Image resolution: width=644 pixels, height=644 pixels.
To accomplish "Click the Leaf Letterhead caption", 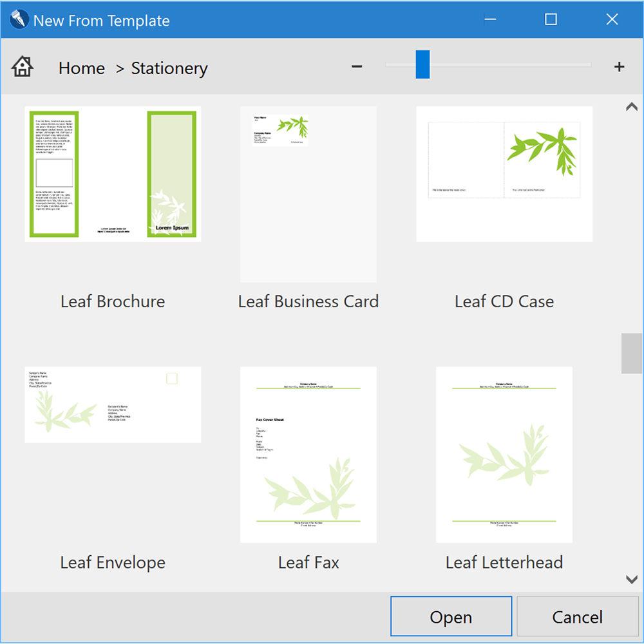I will pos(504,562).
